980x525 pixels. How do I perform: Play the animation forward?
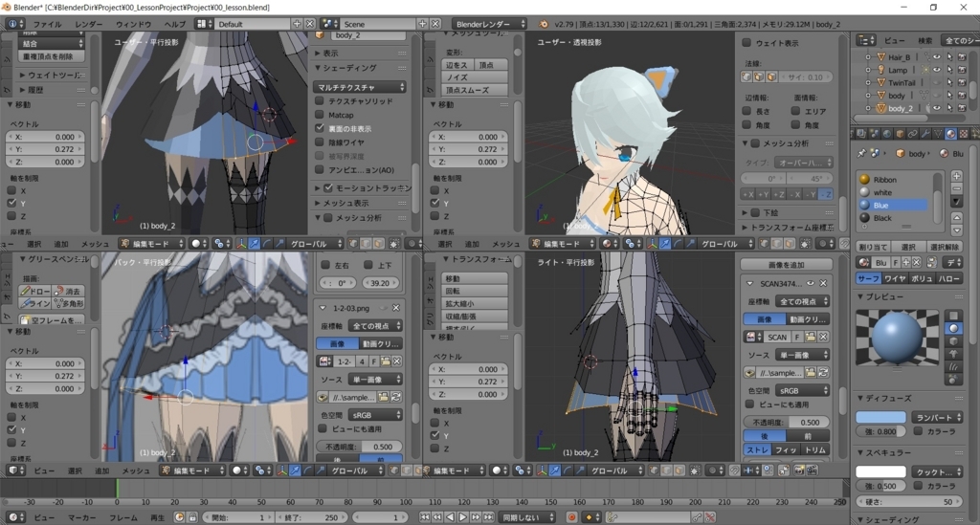[x=462, y=517]
